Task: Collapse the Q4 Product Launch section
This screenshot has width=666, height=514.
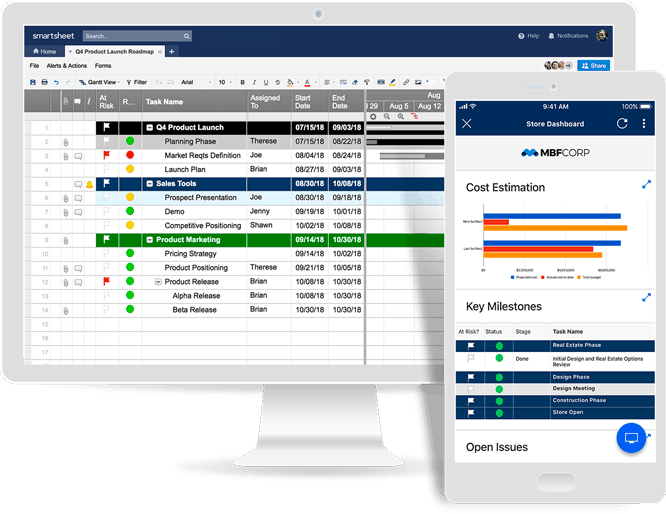Action: [149, 128]
